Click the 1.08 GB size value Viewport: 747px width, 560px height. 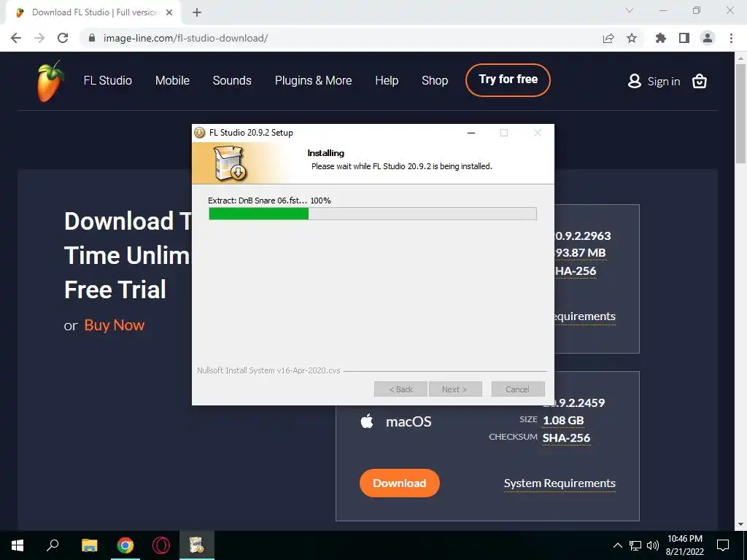click(x=563, y=421)
